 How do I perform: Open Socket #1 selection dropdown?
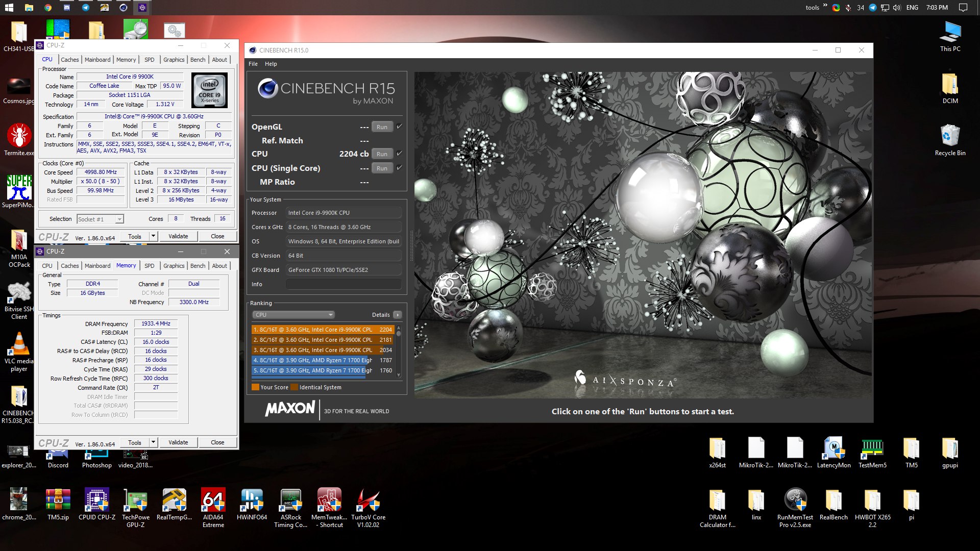click(100, 219)
